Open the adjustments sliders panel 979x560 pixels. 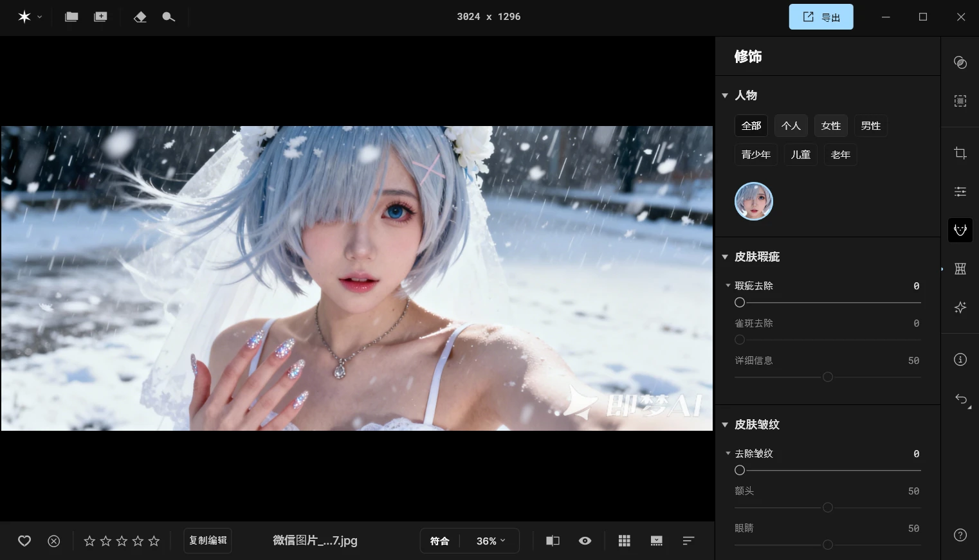click(x=960, y=192)
